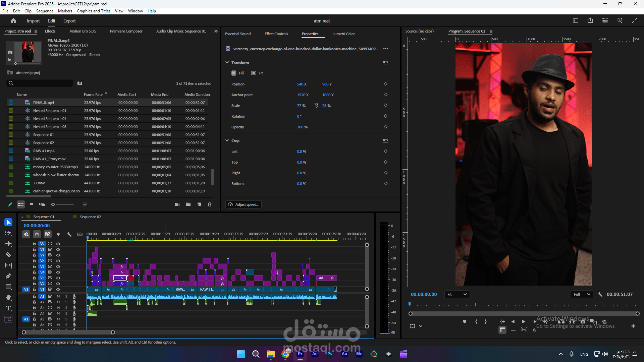
Task: Toggle lock on track V9
Action: click(34, 244)
